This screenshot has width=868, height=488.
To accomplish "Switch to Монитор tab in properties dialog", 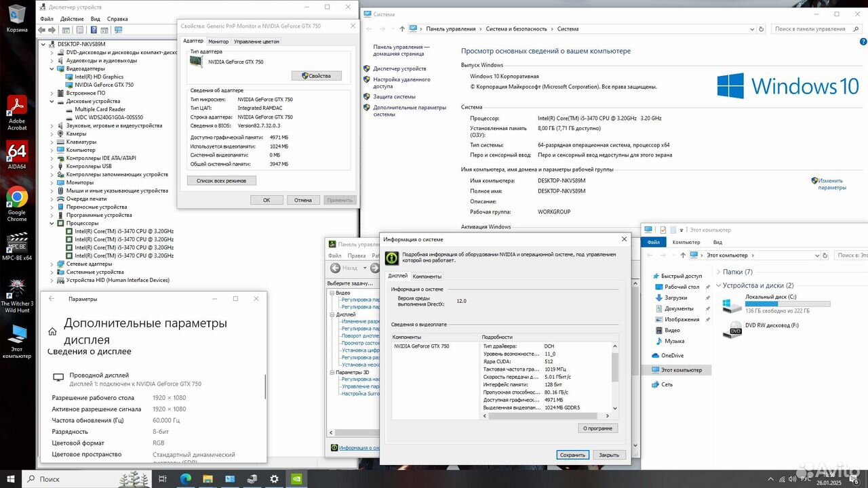I will pyautogui.click(x=218, y=41).
